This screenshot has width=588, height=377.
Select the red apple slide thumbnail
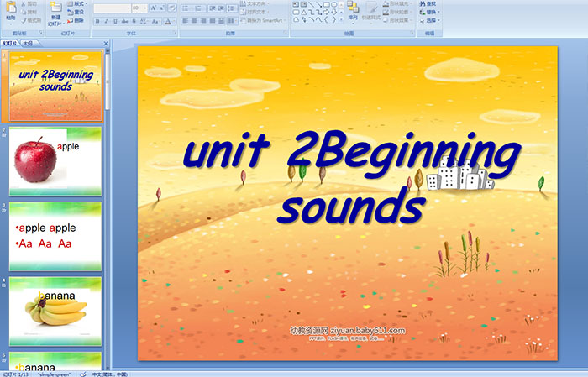point(55,161)
